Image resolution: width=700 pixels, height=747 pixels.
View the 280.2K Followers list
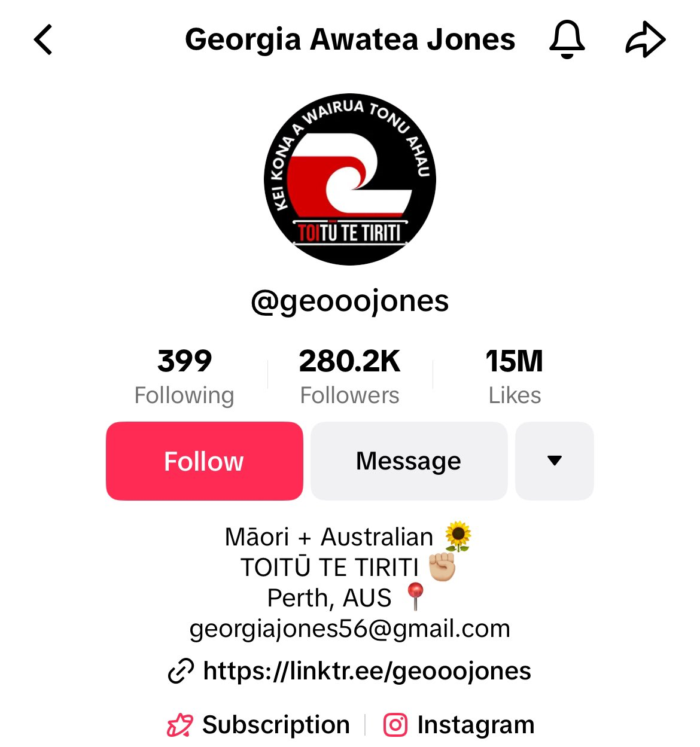(x=350, y=377)
